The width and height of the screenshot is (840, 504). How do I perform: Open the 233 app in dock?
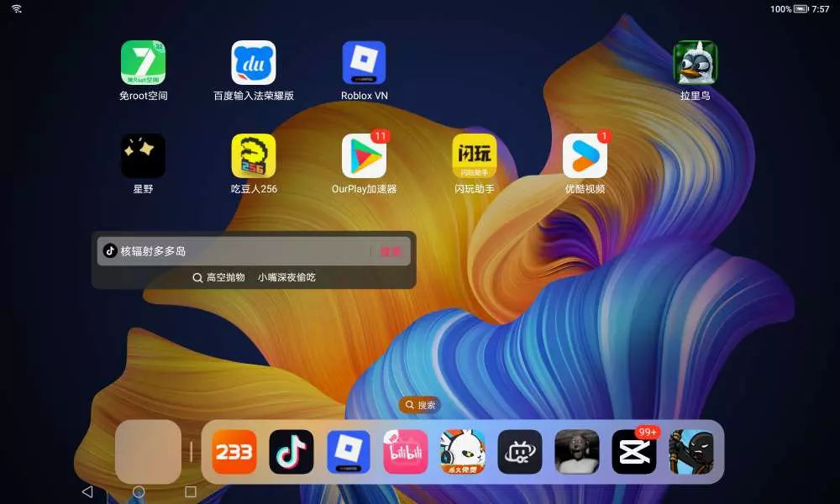pyautogui.click(x=234, y=452)
